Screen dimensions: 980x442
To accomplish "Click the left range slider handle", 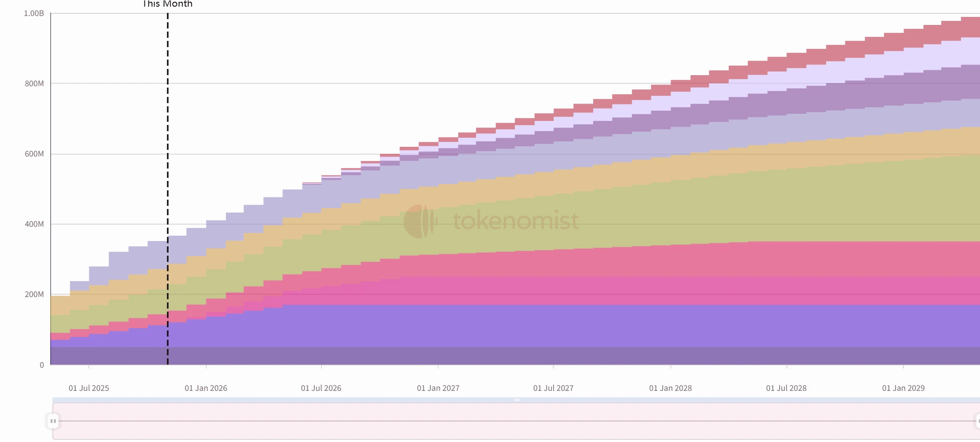I will pos(53,421).
